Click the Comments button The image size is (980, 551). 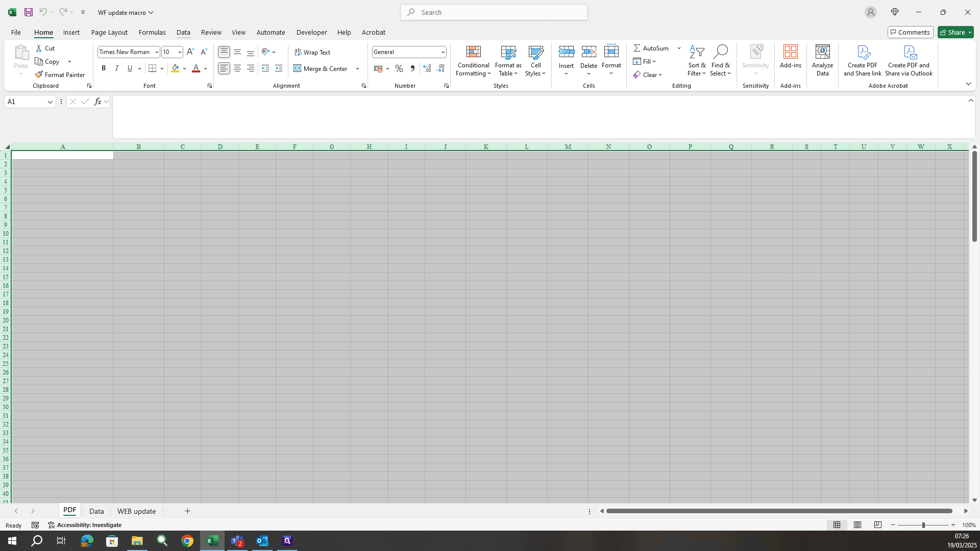point(910,32)
